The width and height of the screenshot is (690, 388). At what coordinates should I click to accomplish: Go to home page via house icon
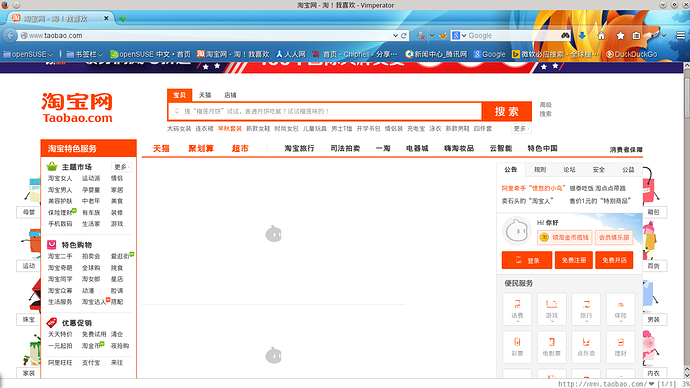(x=601, y=36)
